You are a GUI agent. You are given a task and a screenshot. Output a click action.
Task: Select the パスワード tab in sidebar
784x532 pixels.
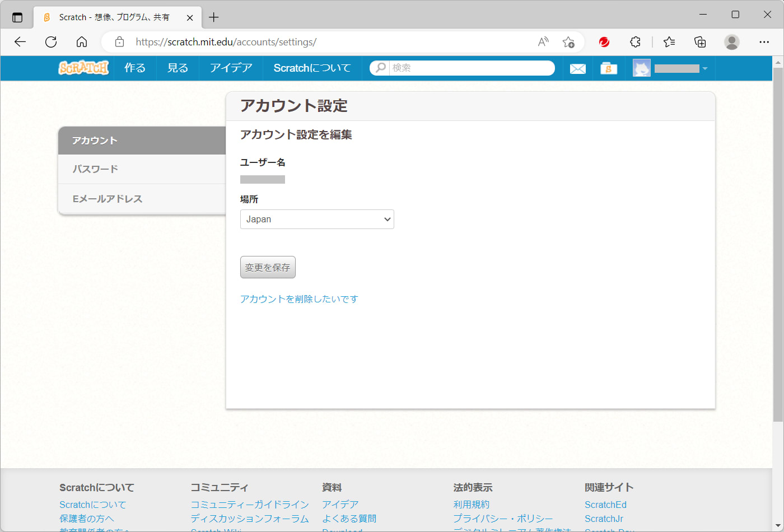point(142,169)
